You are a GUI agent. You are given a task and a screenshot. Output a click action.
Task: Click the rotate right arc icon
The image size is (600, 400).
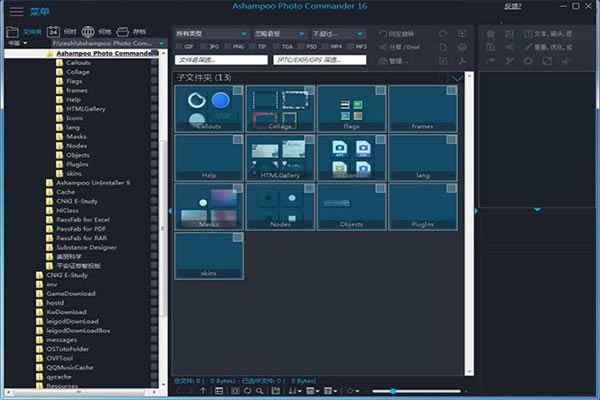tap(443, 34)
